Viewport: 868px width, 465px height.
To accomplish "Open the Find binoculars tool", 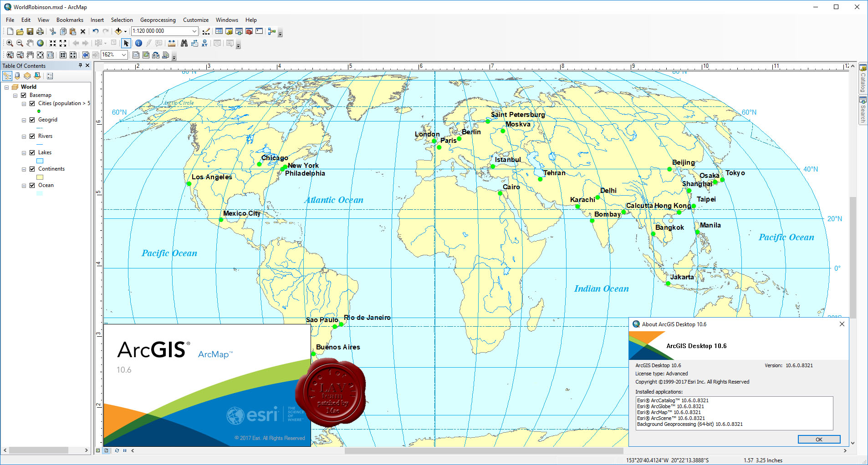I will click(184, 43).
